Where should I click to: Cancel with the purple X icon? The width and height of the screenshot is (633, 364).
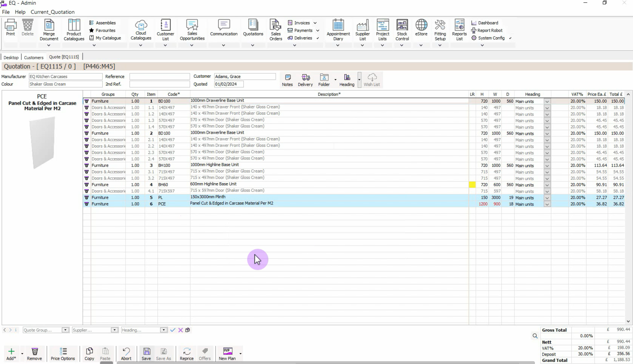coord(180,330)
